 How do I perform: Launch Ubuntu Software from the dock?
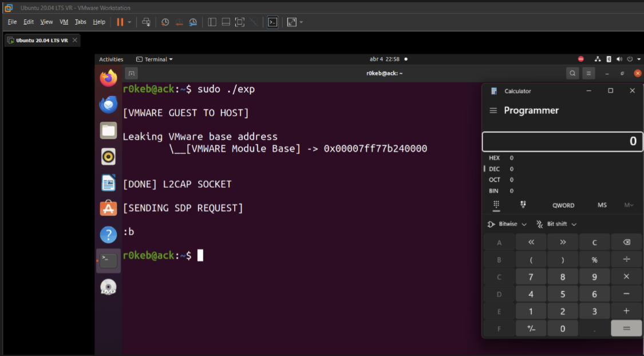(x=108, y=208)
